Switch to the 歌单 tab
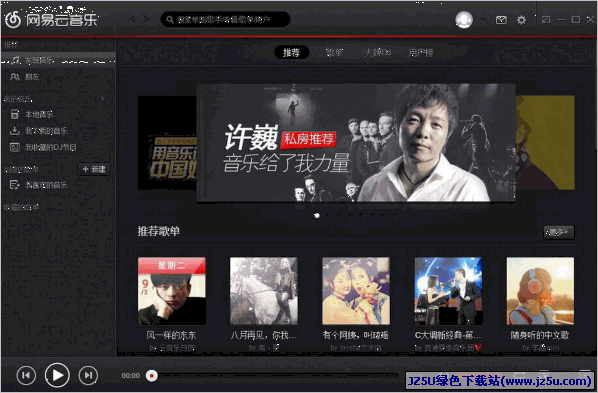 tap(334, 52)
